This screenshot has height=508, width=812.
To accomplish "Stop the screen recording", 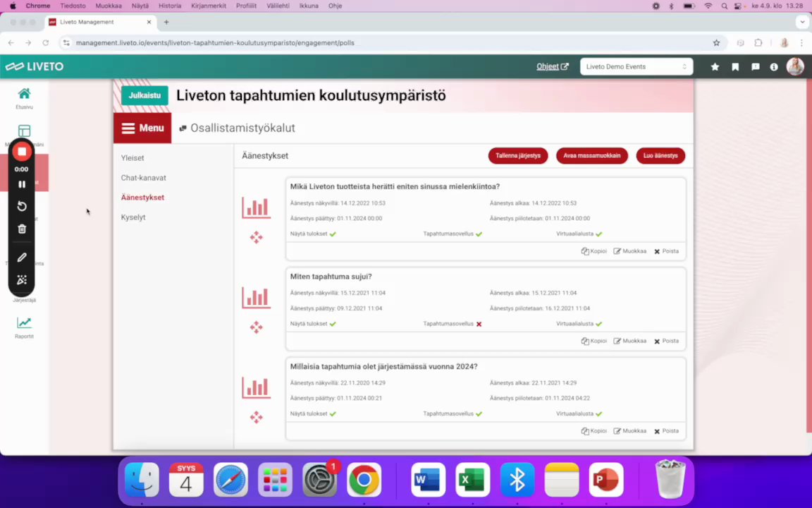I will pos(22,152).
